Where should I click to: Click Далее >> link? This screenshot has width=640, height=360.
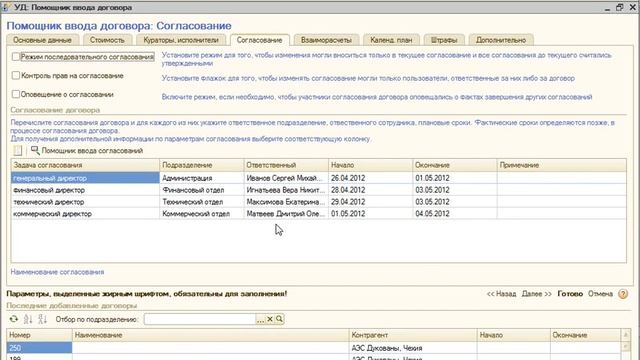(x=536, y=294)
